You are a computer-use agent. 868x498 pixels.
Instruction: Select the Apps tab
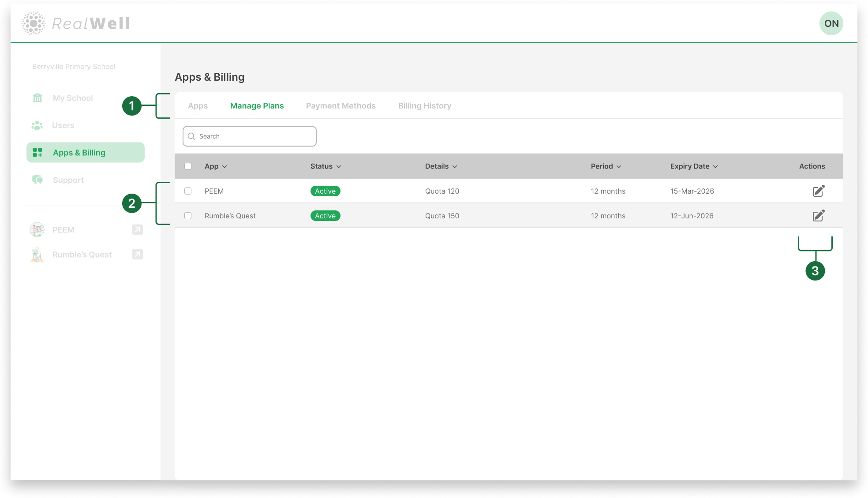click(x=197, y=105)
